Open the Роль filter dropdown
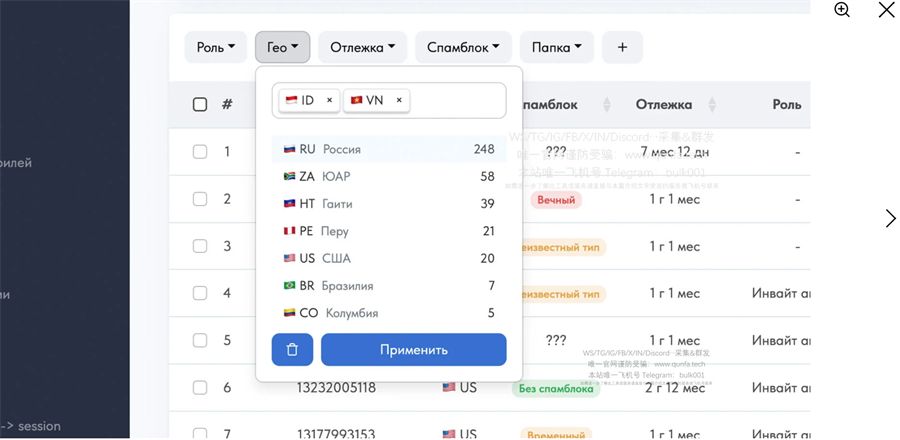The image size is (900, 440). coord(216,47)
